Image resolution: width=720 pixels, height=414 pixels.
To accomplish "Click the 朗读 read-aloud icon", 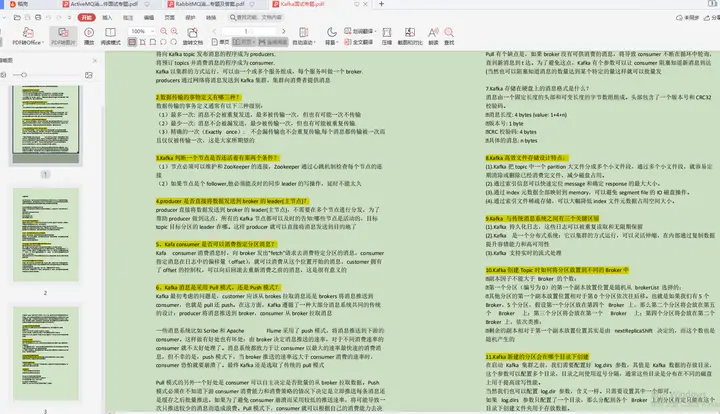I will pyautogui.click(x=433, y=36).
